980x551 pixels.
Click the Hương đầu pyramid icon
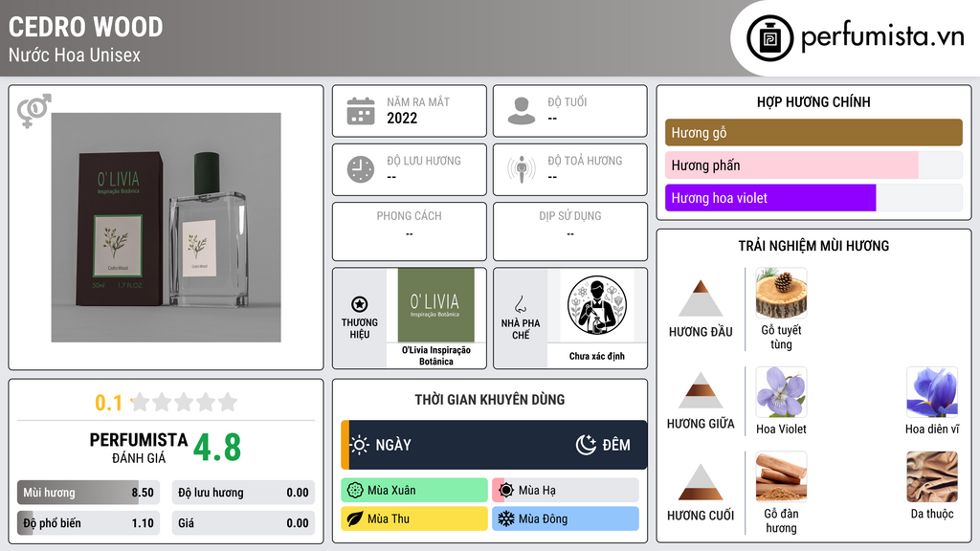(x=701, y=298)
